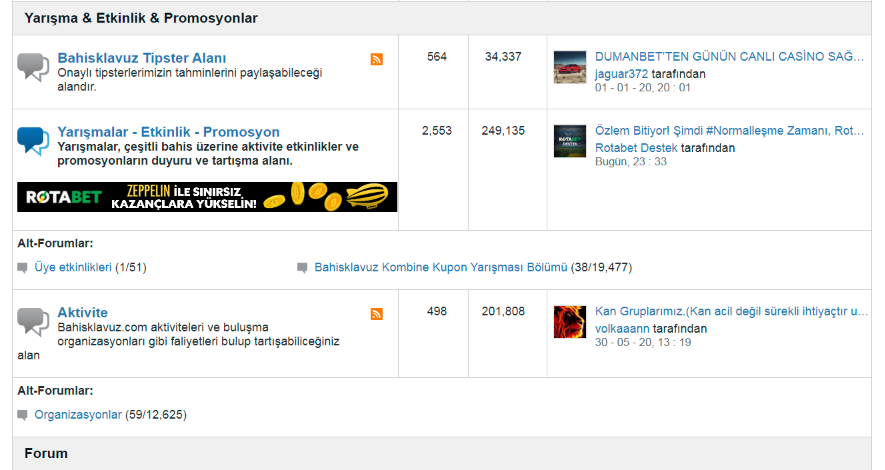Click small icon next to Üye etkinlikleri
Screen dimensions: 885x470
(23, 267)
